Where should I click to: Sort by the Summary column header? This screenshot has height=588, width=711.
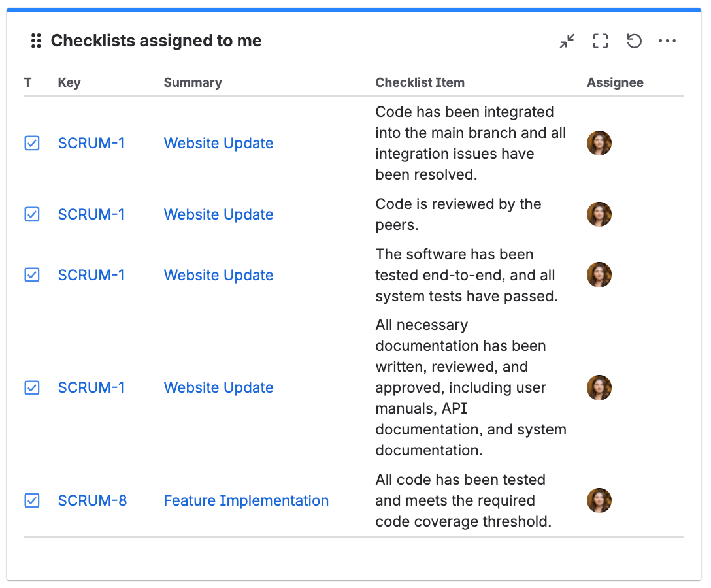[x=193, y=82]
